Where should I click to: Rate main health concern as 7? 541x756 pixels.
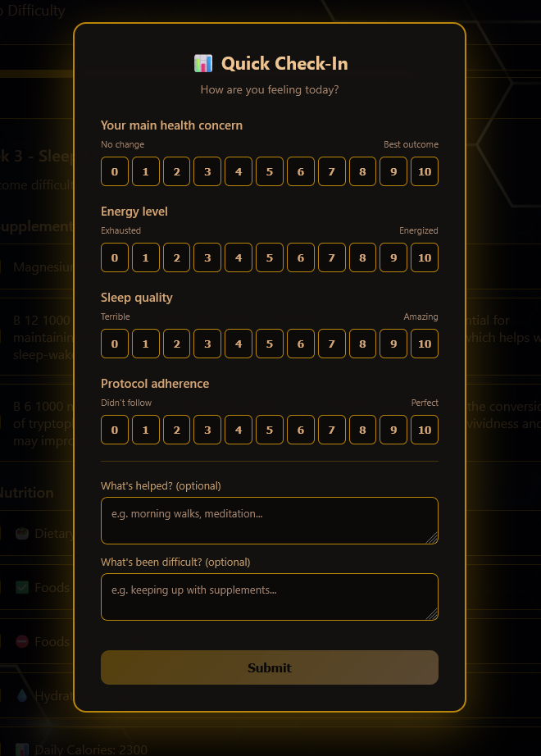click(331, 171)
